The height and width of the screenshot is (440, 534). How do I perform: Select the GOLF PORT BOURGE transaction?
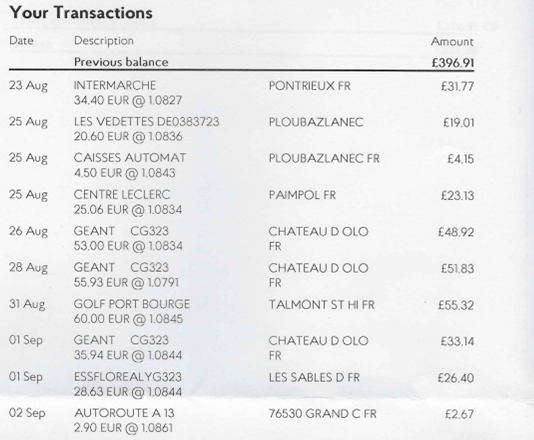coord(132,304)
